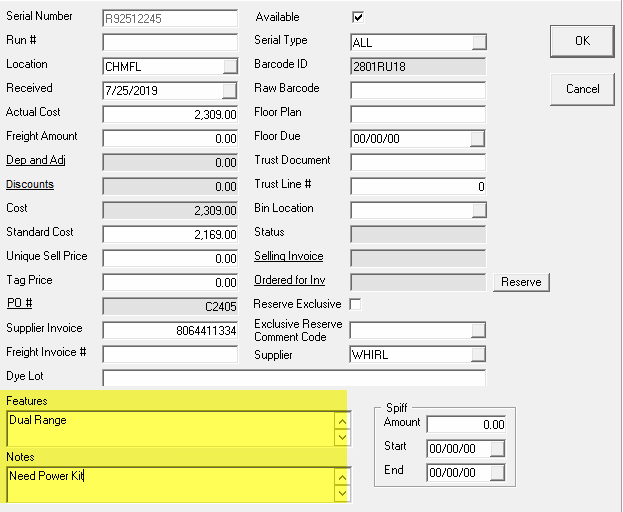Enable the Reserve Exclusive checkbox
623x512 pixels.
click(355, 304)
